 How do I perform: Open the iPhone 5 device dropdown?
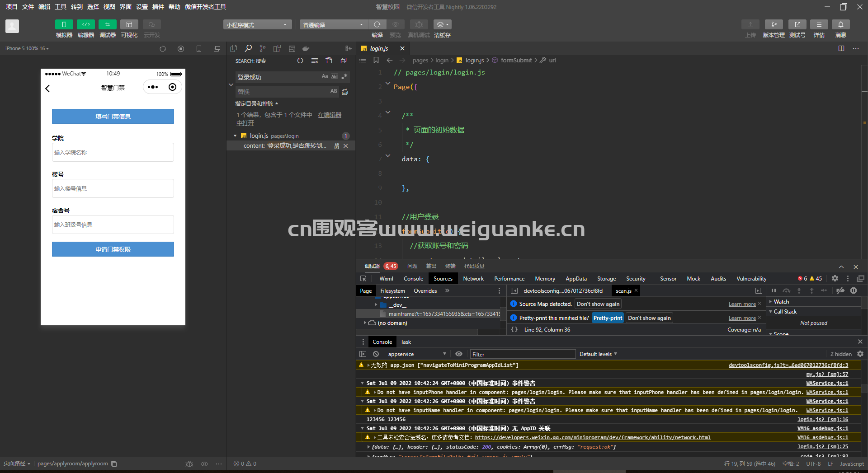coord(27,48)
